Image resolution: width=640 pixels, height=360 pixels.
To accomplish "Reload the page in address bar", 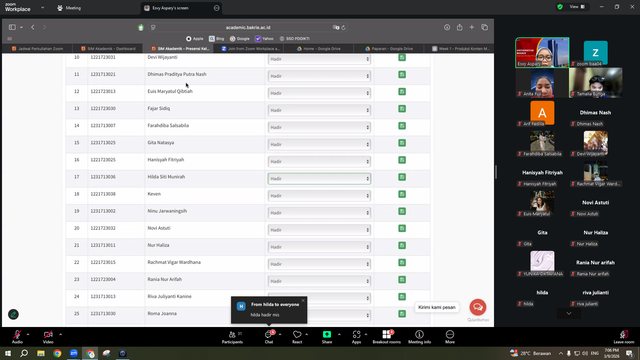I will pos(344,27).
